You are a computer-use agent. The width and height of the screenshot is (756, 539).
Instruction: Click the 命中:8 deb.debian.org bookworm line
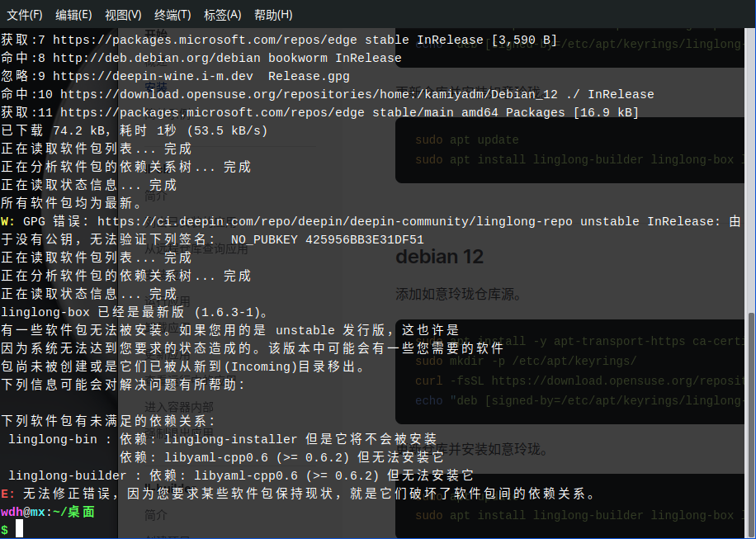(201, 58)
